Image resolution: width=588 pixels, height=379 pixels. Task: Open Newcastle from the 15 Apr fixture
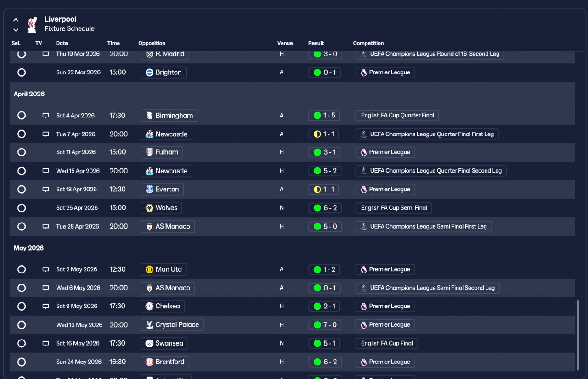coord(166,171)
